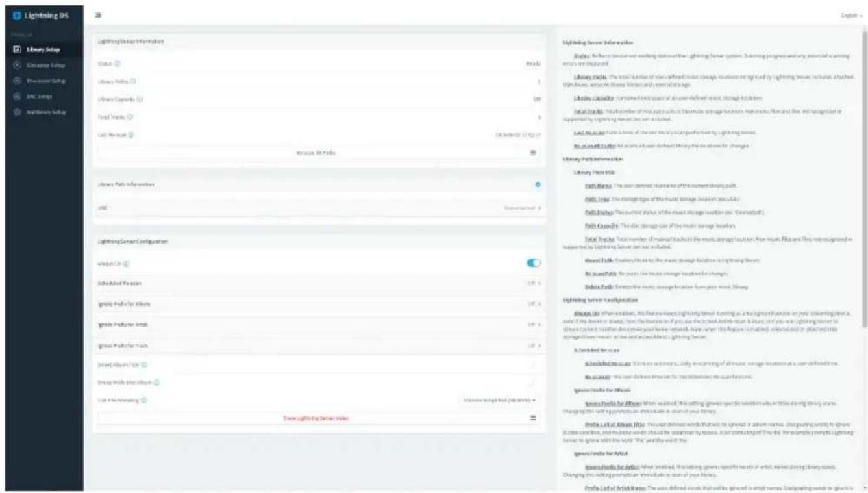This screenshot has height=493, width=868.
Task: Click the info icon beside CUE File Encoding
Action: pyautogui.click(x=143, y=400)
